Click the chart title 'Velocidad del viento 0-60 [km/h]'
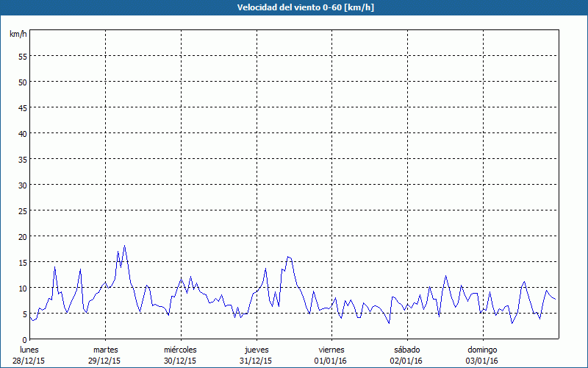The height and width of the screenshot is (368, 588). 293,8
